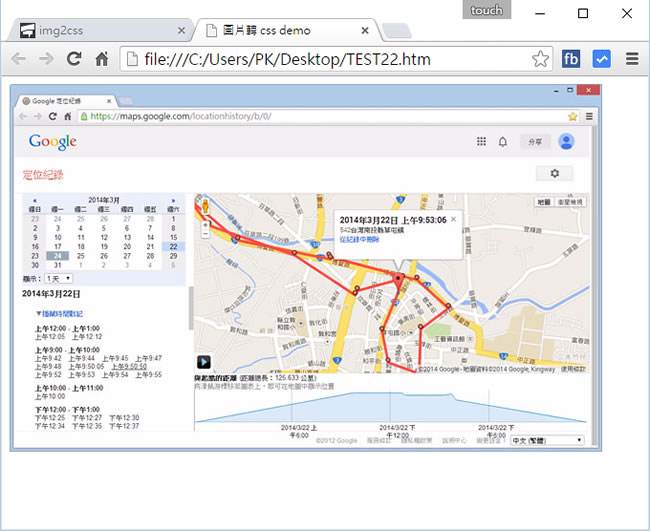Close the 圖片轉 css demo tab
Image resolution: width=650 pixels, height=532 pixels.
click(365, 30)
